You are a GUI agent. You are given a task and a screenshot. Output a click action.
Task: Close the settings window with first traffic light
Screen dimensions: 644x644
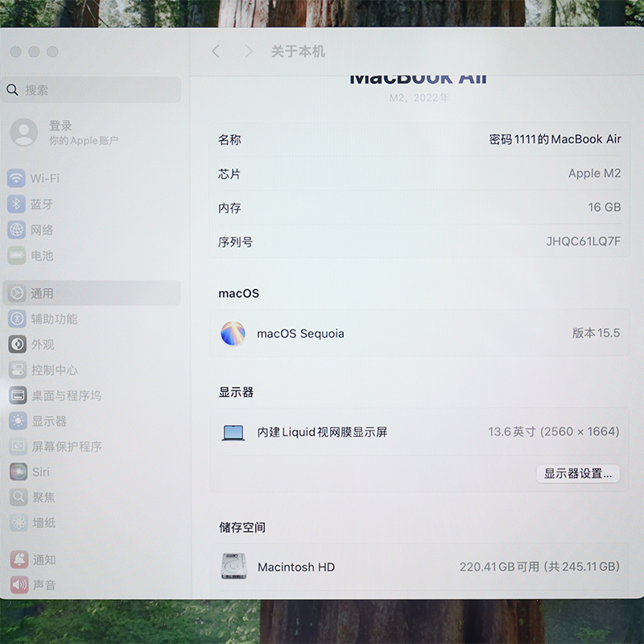click(x=16, y=52)
